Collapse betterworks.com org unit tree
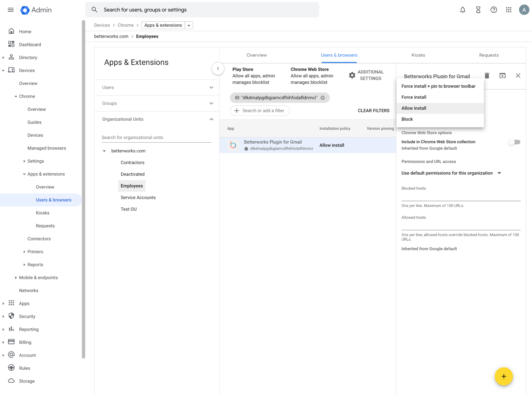Viewport: 532px width, 395px height. tap(104, 151)
